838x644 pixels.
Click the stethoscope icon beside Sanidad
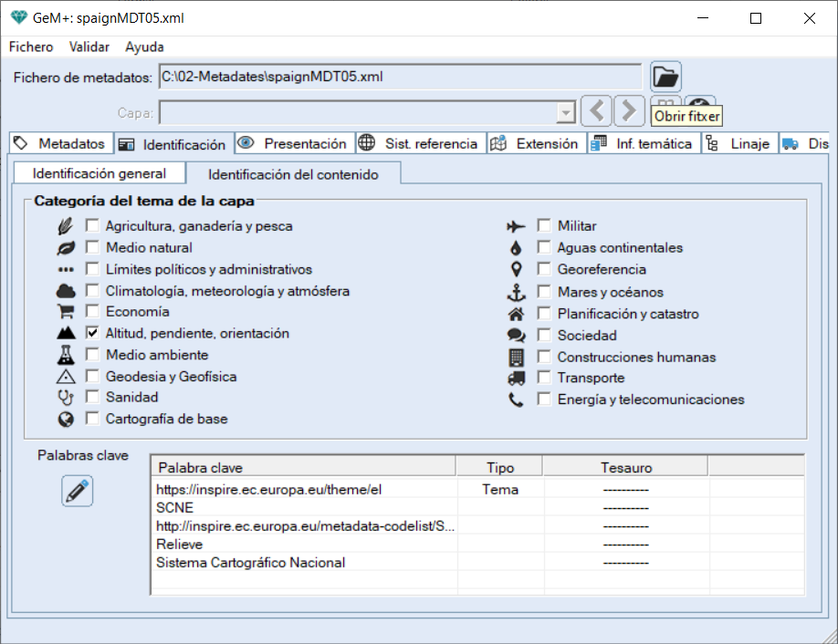pos(66,397)
